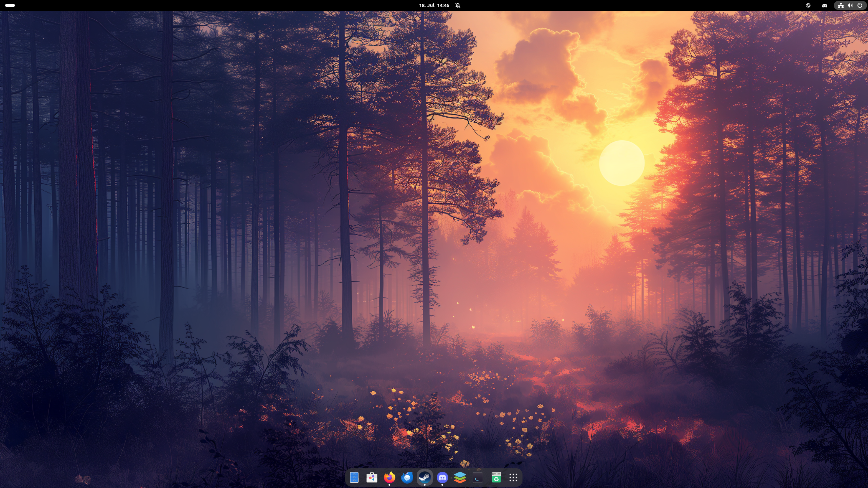Image resolution: width=868 pixels, height=488 pixels.
Task: Open the Activities overview via workspace pill
Action: coord(10,5)
